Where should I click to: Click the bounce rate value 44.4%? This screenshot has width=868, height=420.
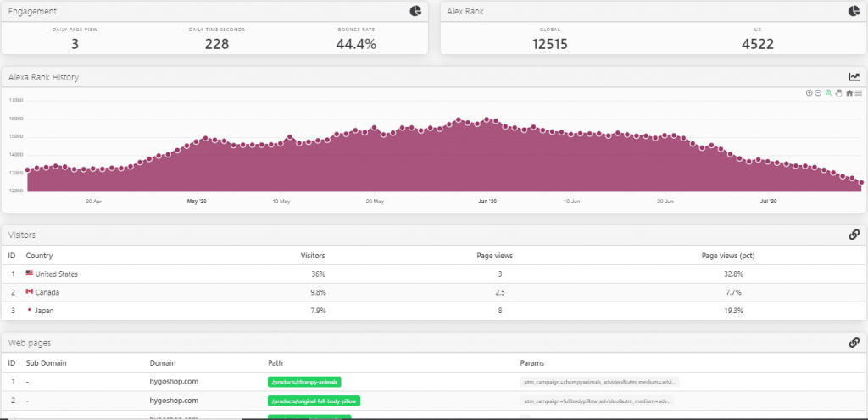point(356,44)
